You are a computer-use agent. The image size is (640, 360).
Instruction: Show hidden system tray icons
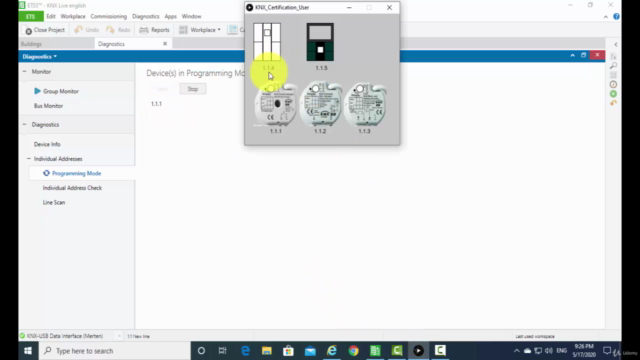pos(517,351)
